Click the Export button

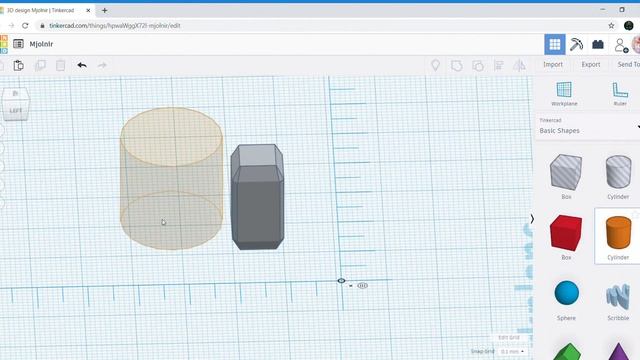point(591,64)
